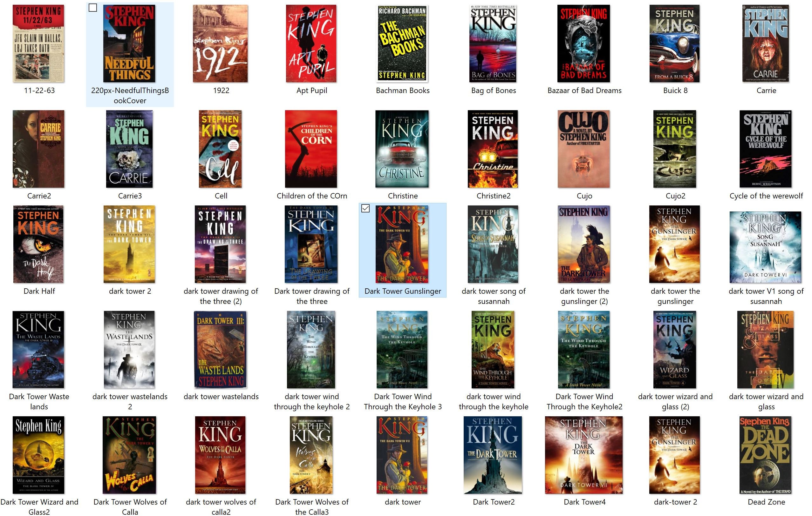
Task: Select the Cujo2 cover thumbnail
Action: [x=675, y=149]
